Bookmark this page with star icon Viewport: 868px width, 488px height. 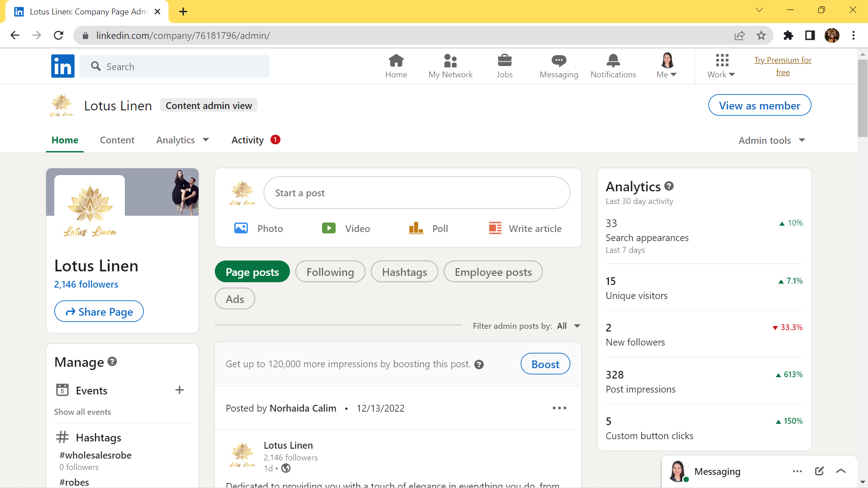click(x=761, y=35)
